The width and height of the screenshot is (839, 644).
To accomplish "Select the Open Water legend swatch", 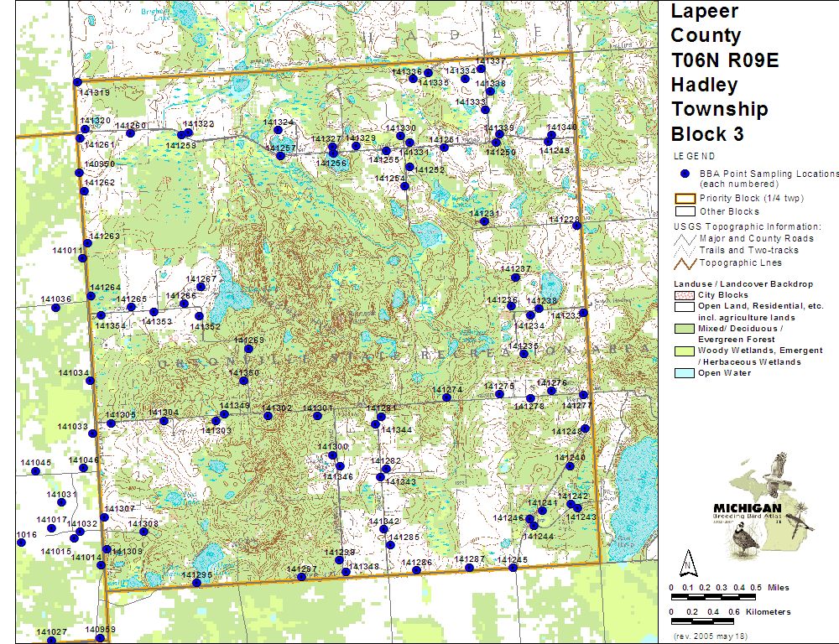I will (x=685, y=373).
